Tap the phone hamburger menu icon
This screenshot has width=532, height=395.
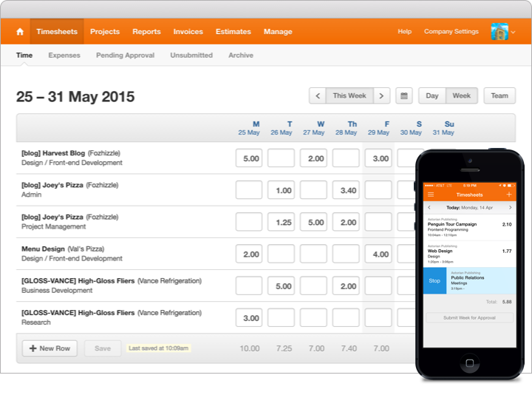pyautogui.click(x=431, y=195)
